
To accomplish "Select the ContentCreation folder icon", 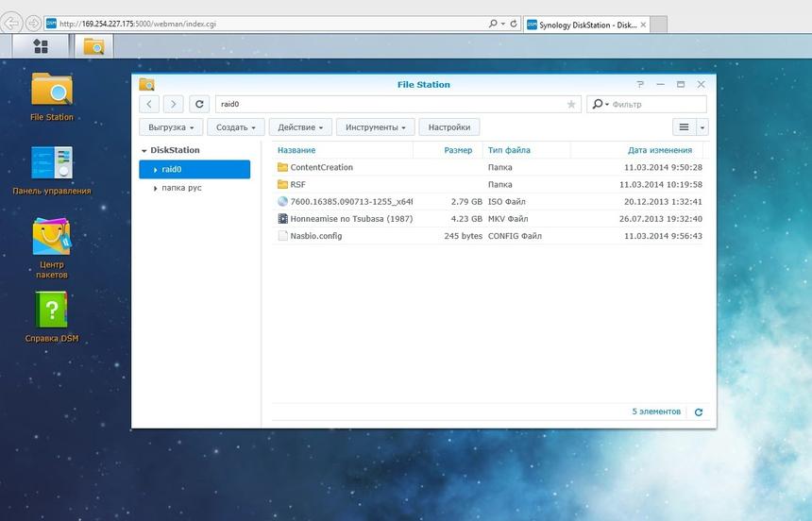I will point(282,167).
